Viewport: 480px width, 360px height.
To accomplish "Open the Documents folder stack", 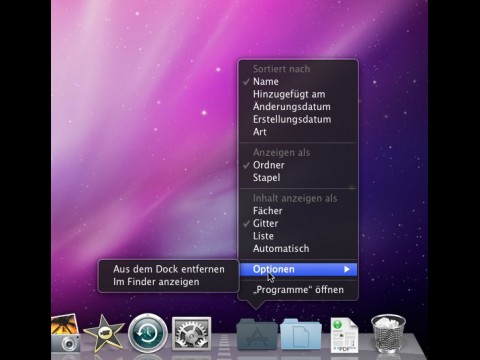I will pyautogui.click(x=301, y=334).
